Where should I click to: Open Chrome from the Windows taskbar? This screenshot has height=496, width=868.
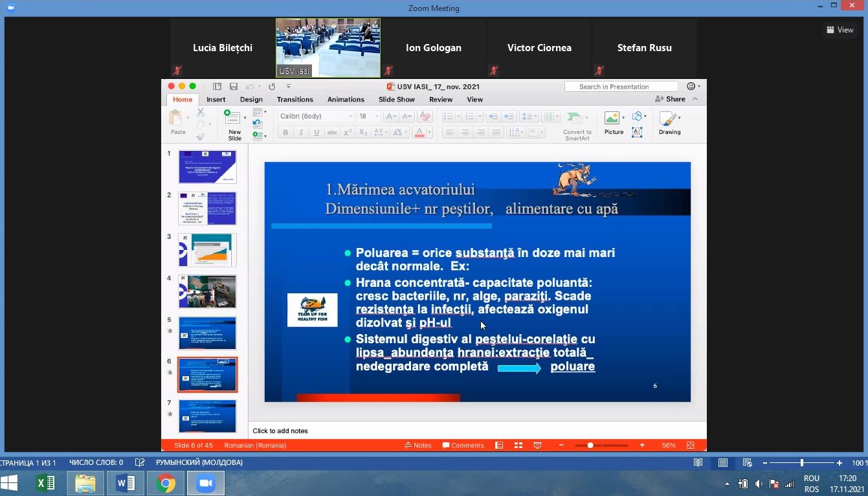click(166, 483)
